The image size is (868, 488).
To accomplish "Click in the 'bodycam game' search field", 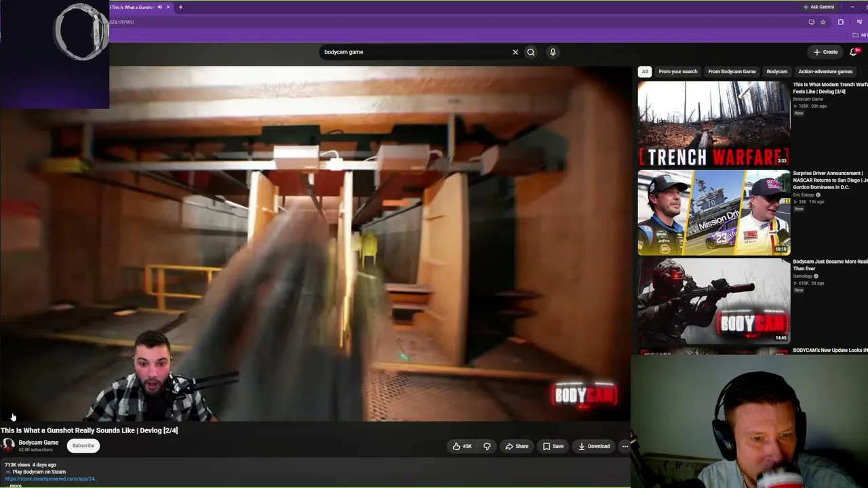I will point(415,52).
